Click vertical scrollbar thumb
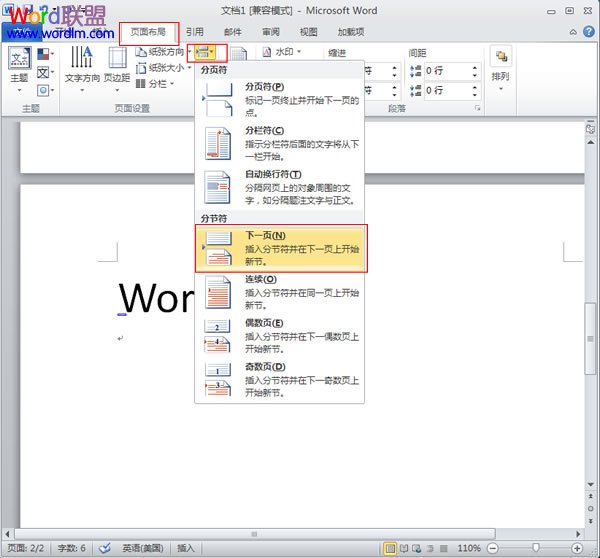 590,338
